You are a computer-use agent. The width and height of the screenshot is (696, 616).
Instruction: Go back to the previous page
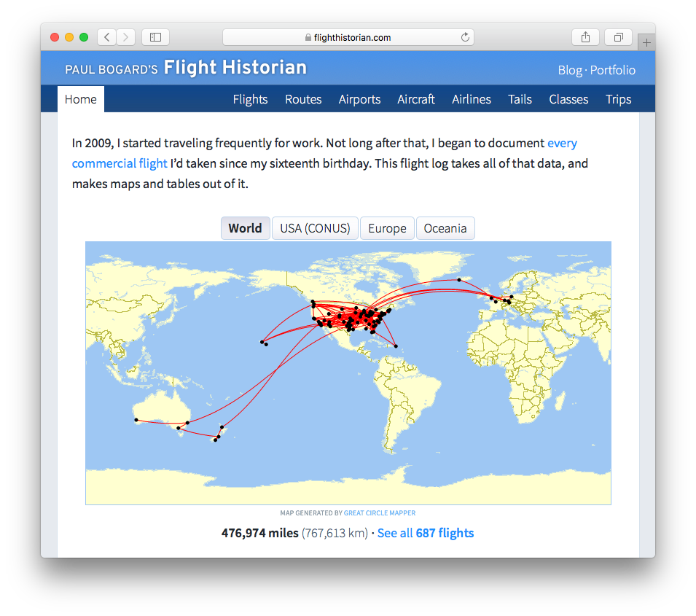pos(106,36)
